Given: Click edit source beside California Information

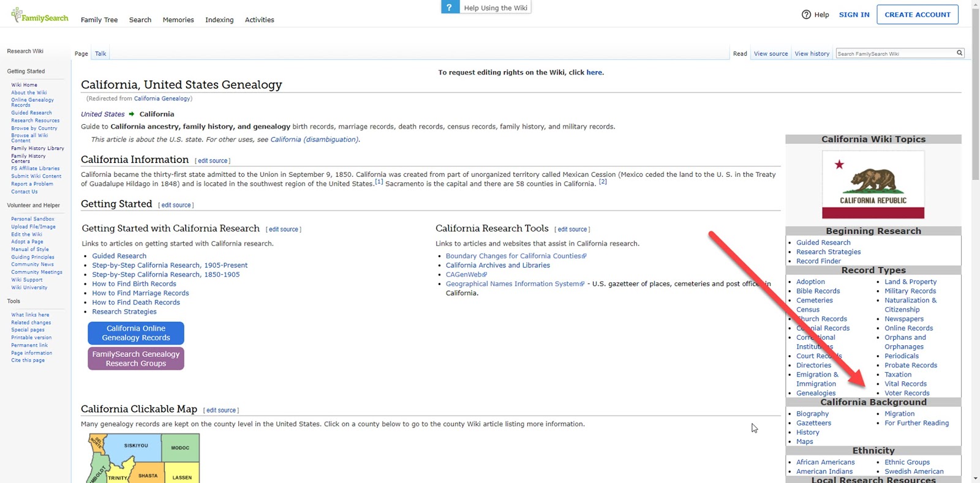Looking at the screenshot, I should tap(213, 161).
